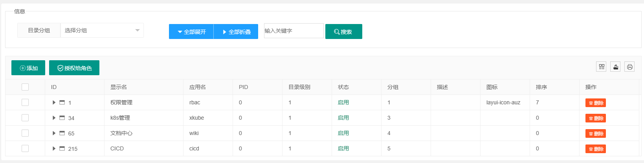Image resolution: width=644 pixels, height=163 pixels.
Task: Check the box for k8s管理 row
Action: [x=25, y=118]
